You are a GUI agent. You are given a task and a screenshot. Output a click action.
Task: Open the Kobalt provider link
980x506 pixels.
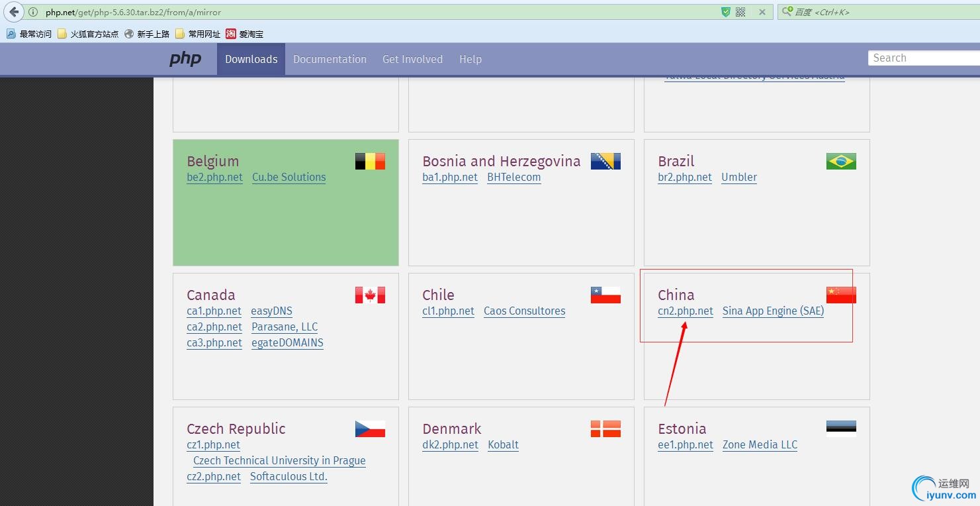point(503,445)
